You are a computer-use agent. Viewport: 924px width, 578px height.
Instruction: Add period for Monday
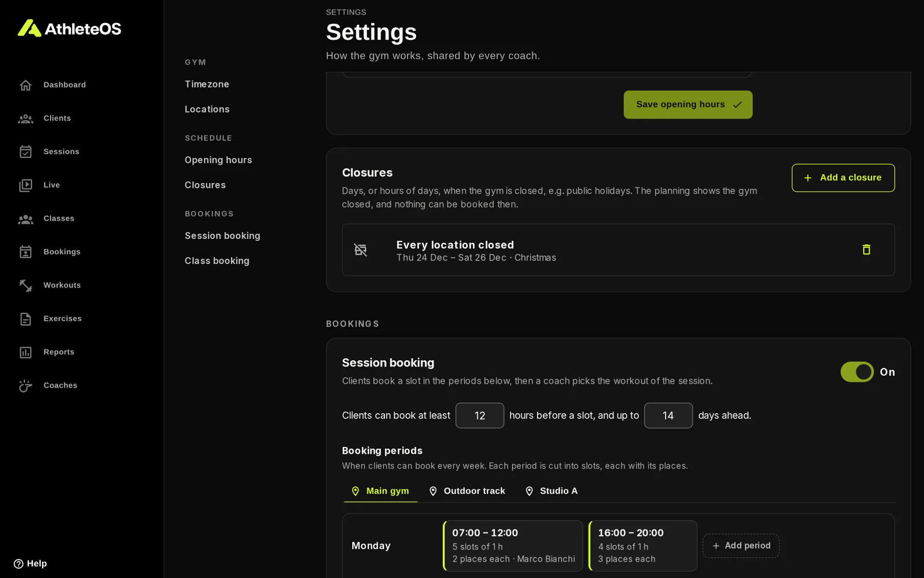pyautogui.click(x=741, y=546)
